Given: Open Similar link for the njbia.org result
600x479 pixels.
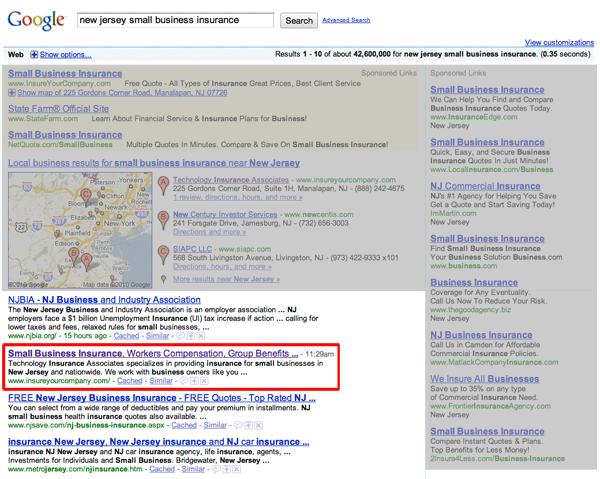Looking at the screenshot, I should point(157,336).
